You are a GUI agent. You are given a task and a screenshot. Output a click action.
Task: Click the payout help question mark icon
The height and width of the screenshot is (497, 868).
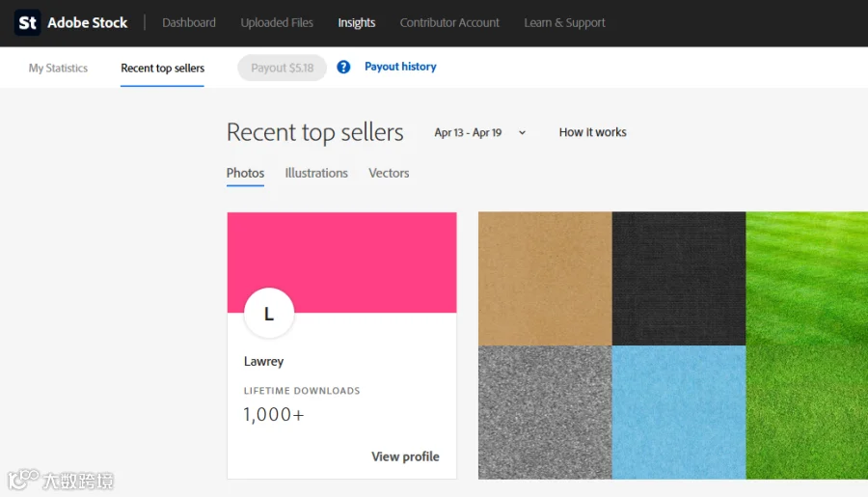(x=343, y=67)
